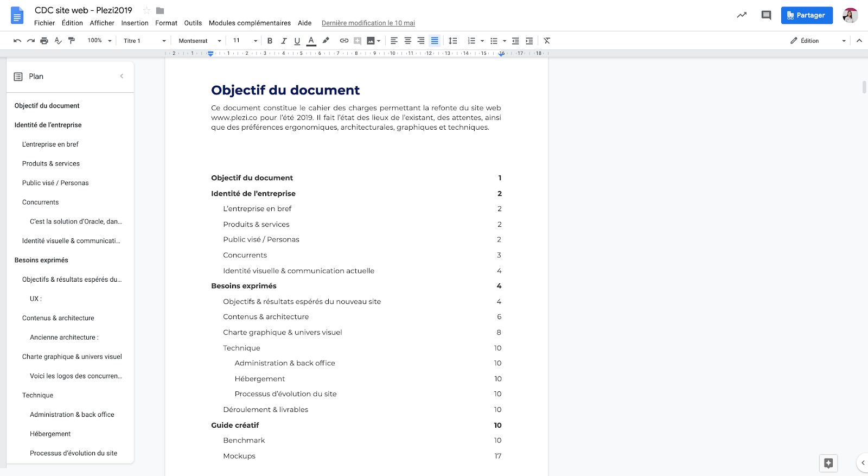Star the document
Viewport: 868px width, 476px height.
click(x=146, y=10)
